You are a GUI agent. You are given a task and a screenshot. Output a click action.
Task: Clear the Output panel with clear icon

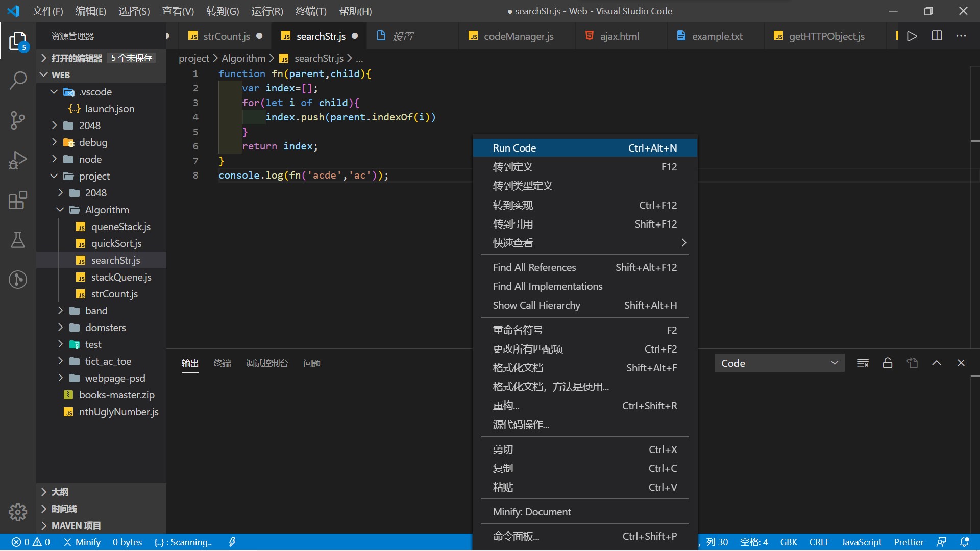pos(863,363)
